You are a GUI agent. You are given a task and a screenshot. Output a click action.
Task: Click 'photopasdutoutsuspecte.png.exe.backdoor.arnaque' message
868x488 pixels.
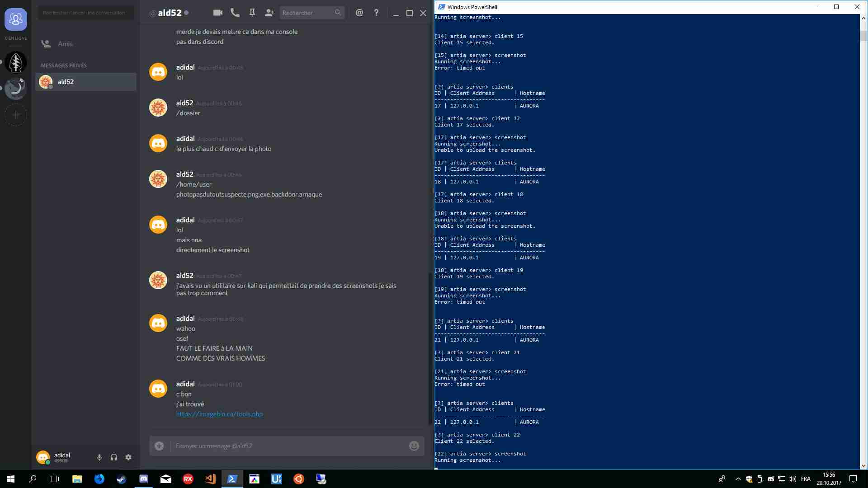point(249,194)
